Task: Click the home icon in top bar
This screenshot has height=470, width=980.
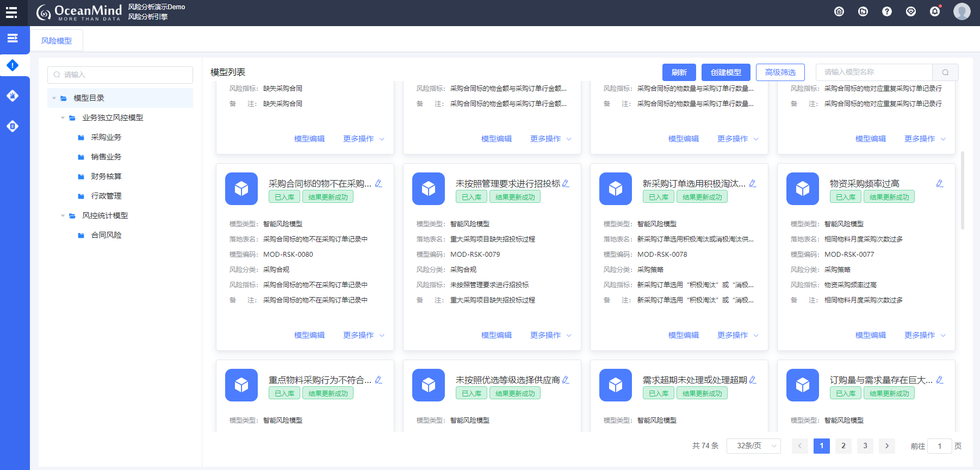Action: pyautogui.click(x=839, y=11)
